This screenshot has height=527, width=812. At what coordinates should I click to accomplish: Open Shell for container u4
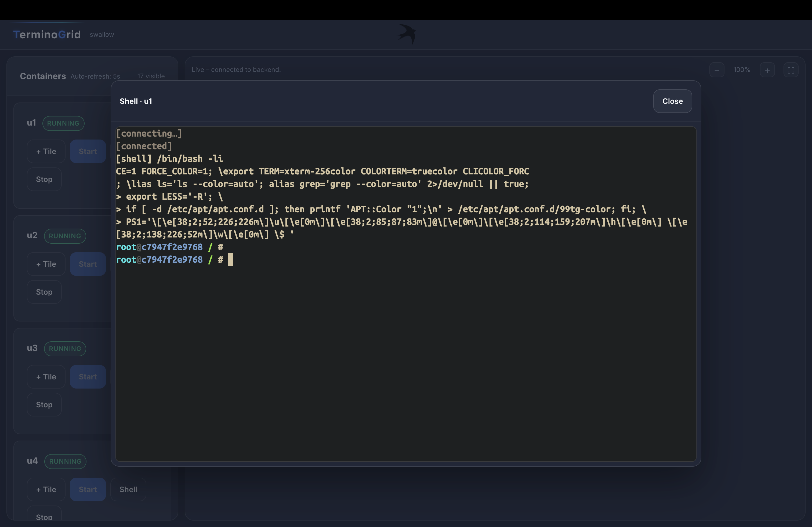point(128,489)
